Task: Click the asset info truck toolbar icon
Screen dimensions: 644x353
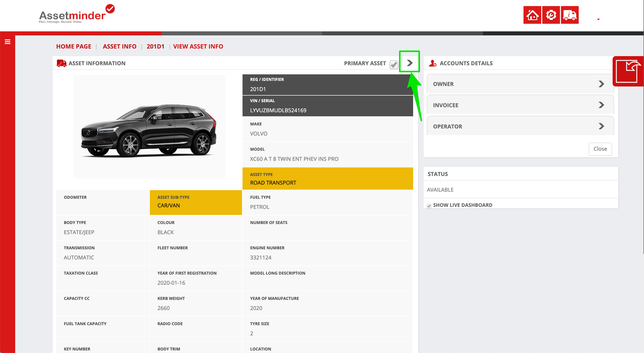Action: [570, 15]
